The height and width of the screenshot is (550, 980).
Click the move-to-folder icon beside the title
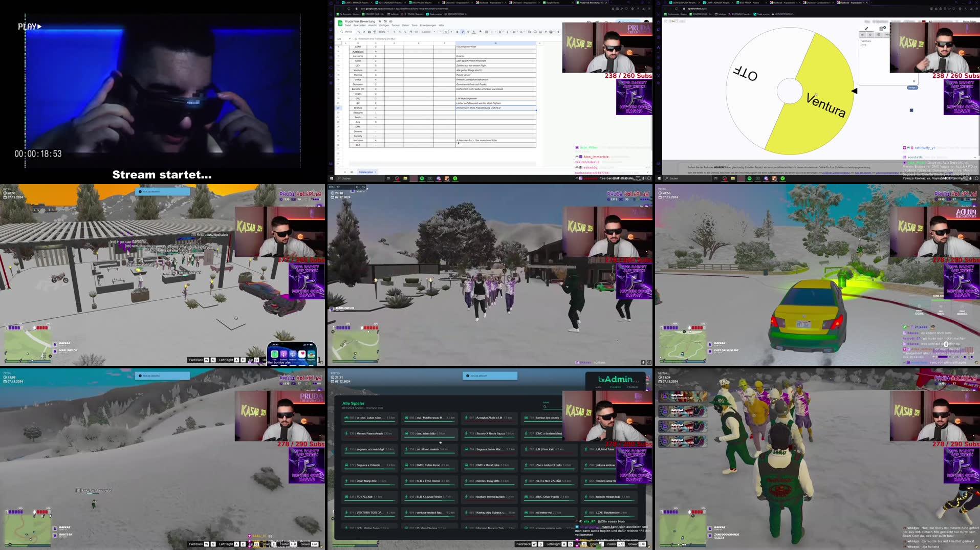pyautogui.click(x=385, y=21)
